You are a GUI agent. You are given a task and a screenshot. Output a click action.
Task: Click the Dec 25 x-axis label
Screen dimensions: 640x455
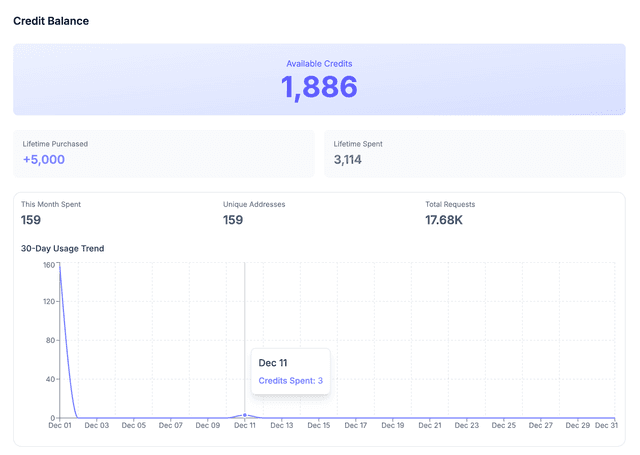point(504,425)
